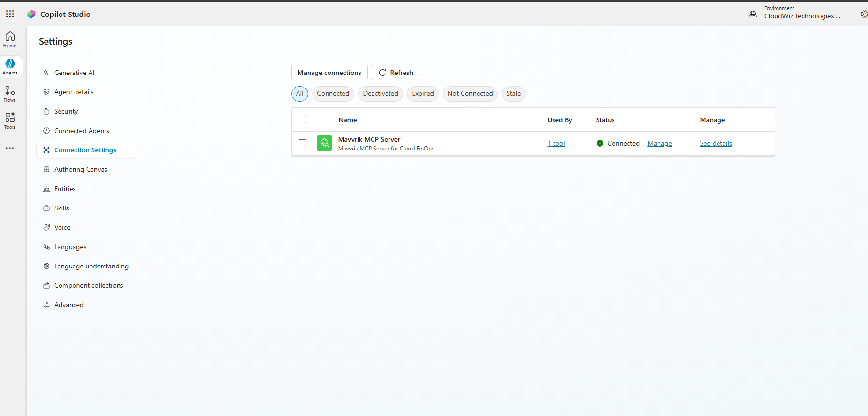Click the Used By column header
This screenshot has height=416, width=868.
pos(560,120)
